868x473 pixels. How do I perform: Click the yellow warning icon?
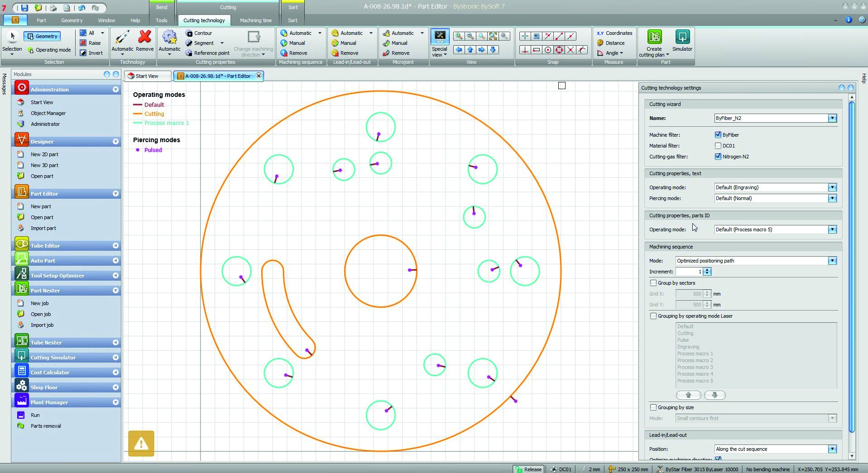point(141,444)
